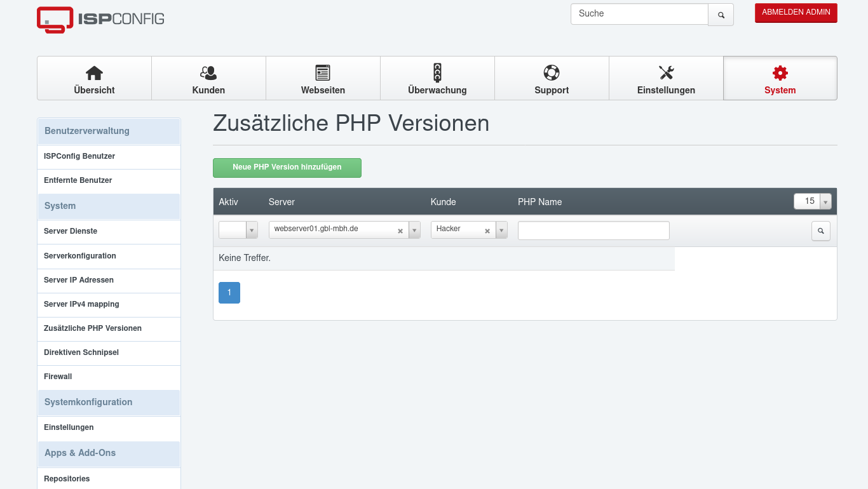Click the Kunden people icon
Image resolution: width=868 pixels, height=489 pixels.
click(x=208, y=72)
